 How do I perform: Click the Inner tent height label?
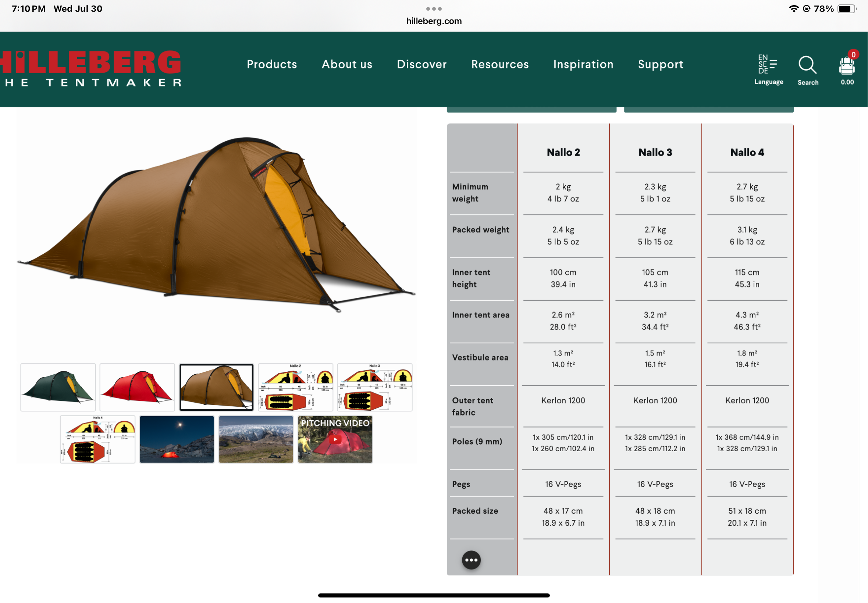471,278
